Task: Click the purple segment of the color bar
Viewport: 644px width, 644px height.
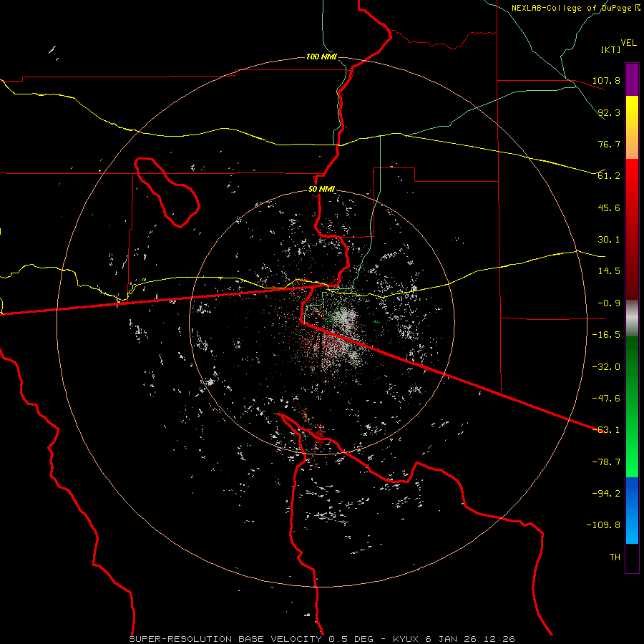Action: point(632,80)
